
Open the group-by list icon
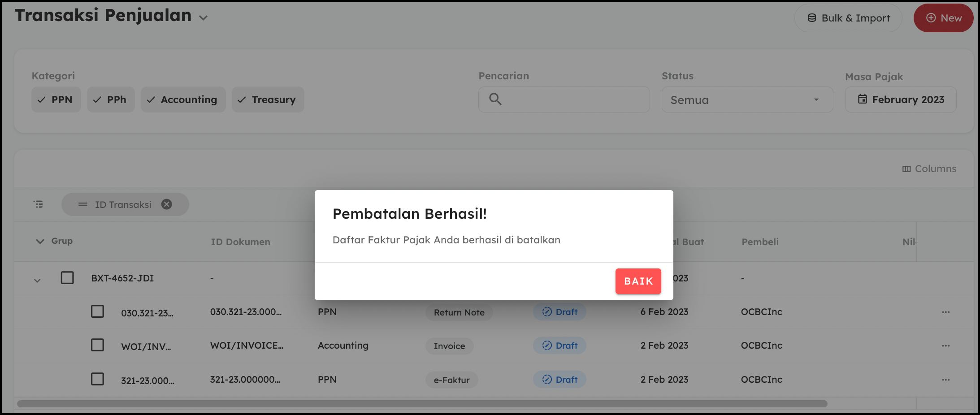(39, 204)
